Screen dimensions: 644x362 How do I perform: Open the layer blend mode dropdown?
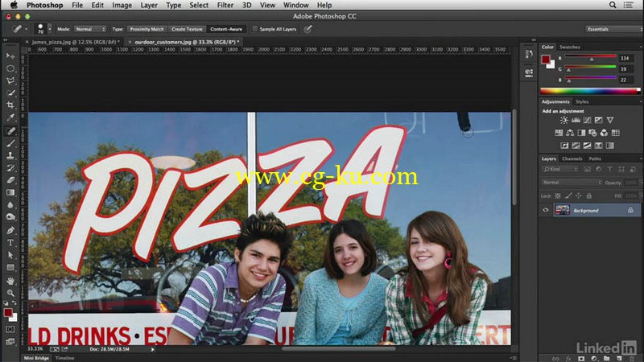[571, 183]
